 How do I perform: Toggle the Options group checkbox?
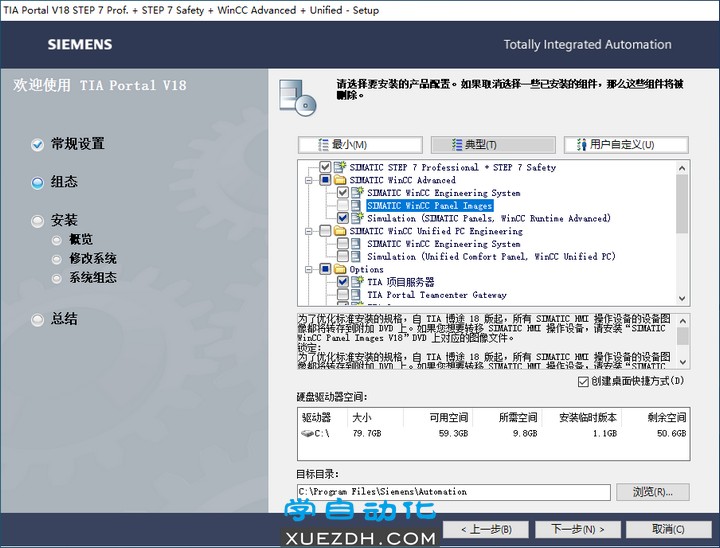[x=325, y=269]
